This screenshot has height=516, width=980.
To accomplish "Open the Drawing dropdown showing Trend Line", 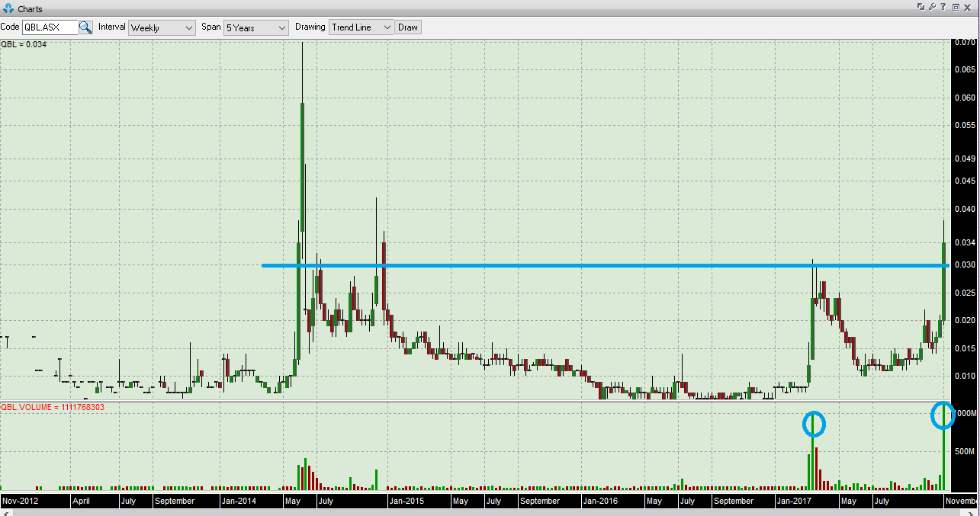I will pyautogui.click(x=361, y=27).
